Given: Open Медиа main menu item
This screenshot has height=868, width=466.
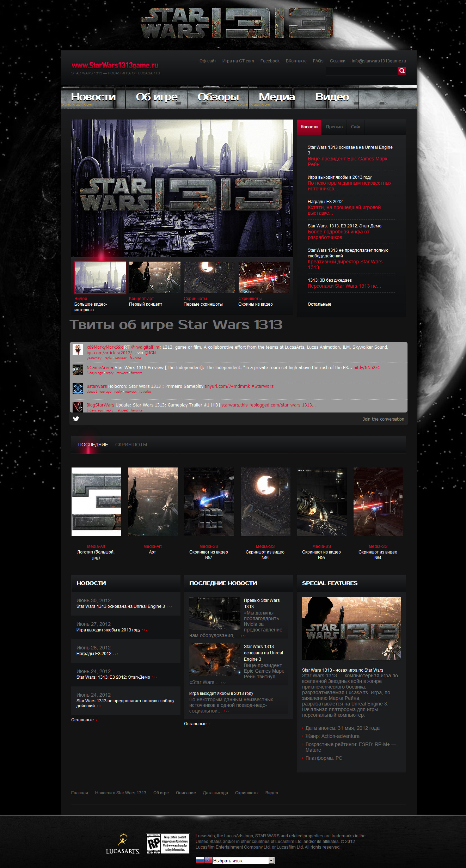Looking at the screenshot, I should click(x=277, y=97).
